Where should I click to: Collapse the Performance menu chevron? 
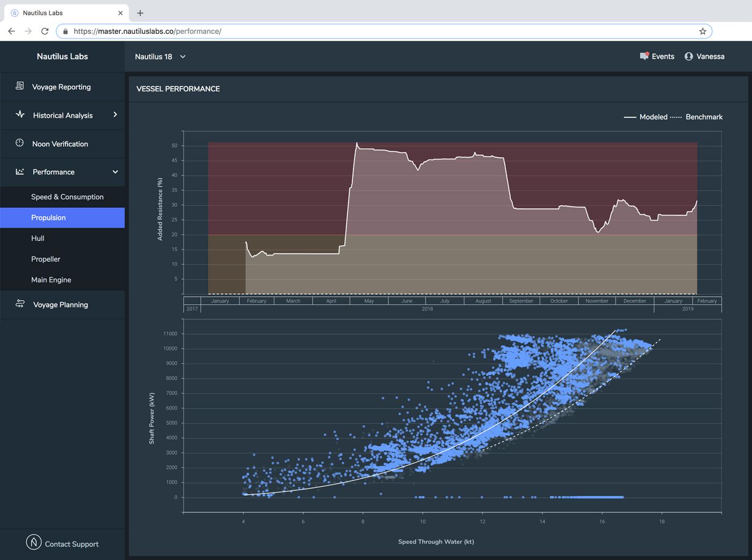(x=115, y=172)
